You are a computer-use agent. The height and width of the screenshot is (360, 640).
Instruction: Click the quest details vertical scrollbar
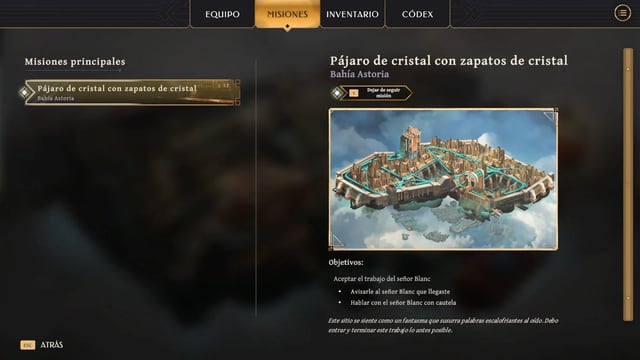[x=628, y=184]
